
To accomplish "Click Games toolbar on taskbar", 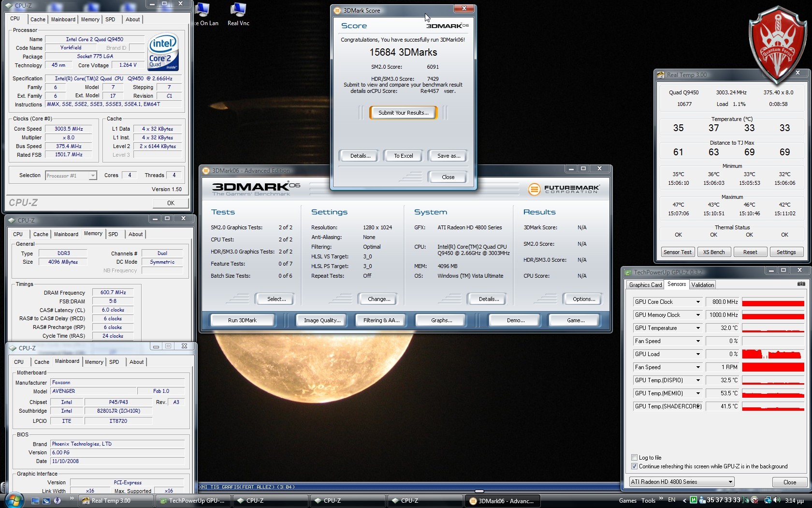I will pyautogui.click(x=628, y=501).
